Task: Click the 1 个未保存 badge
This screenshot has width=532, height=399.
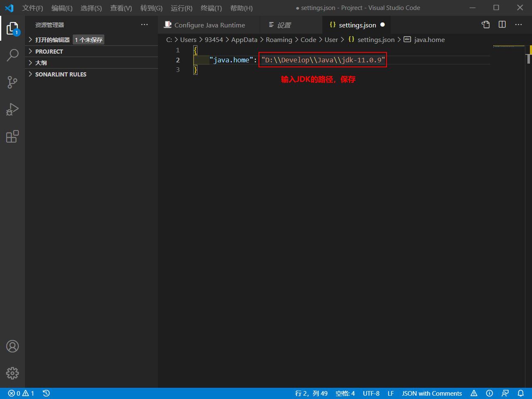Action: (89, 39)
